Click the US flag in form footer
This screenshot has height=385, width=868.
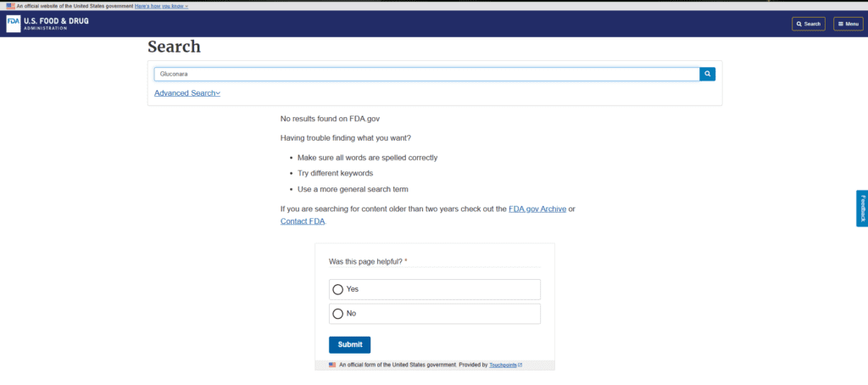(x=332, y=365)
